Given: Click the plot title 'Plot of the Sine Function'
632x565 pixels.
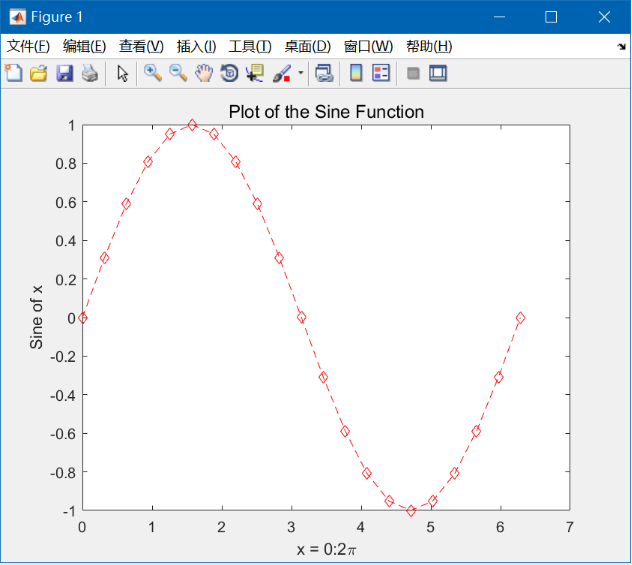Looking at the screenshot, I should [x=326, y=112].
